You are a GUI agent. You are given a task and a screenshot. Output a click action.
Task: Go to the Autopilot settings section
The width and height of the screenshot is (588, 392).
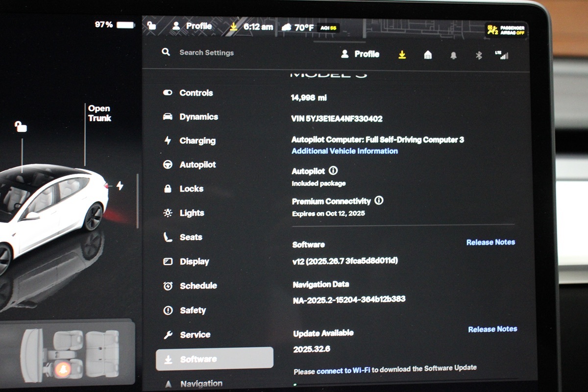pos(197,165)
